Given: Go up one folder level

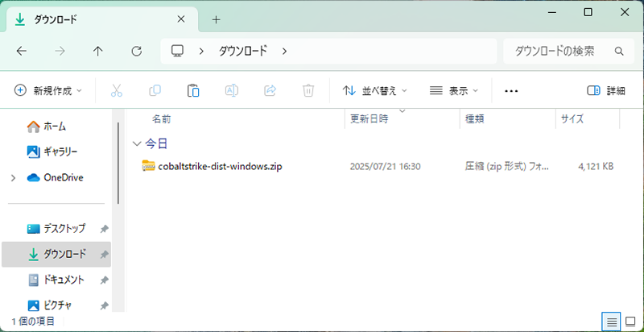Looking at the screenshot, I should click(x=98, y=52).
